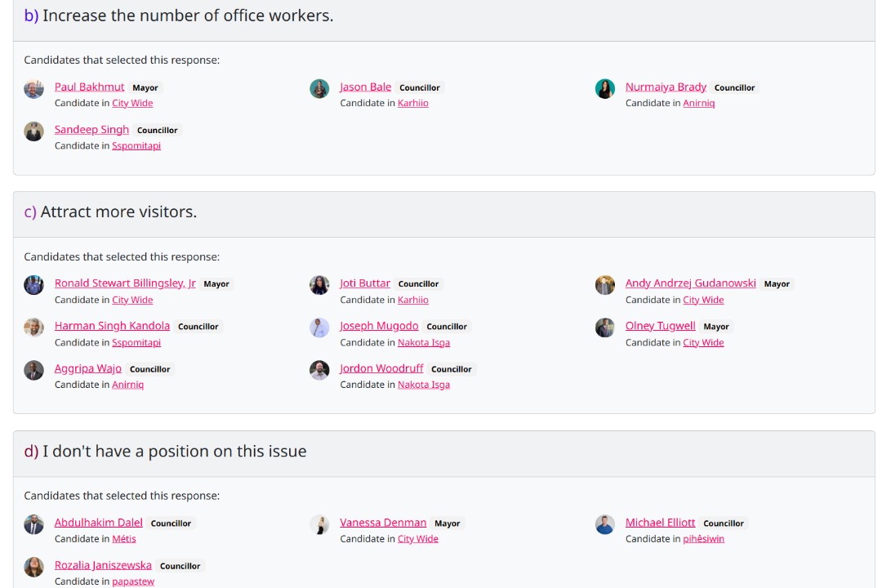Go to Harman Singh Kandola's profile
This screenshot has width=882, height=588.
pos(112,326)
